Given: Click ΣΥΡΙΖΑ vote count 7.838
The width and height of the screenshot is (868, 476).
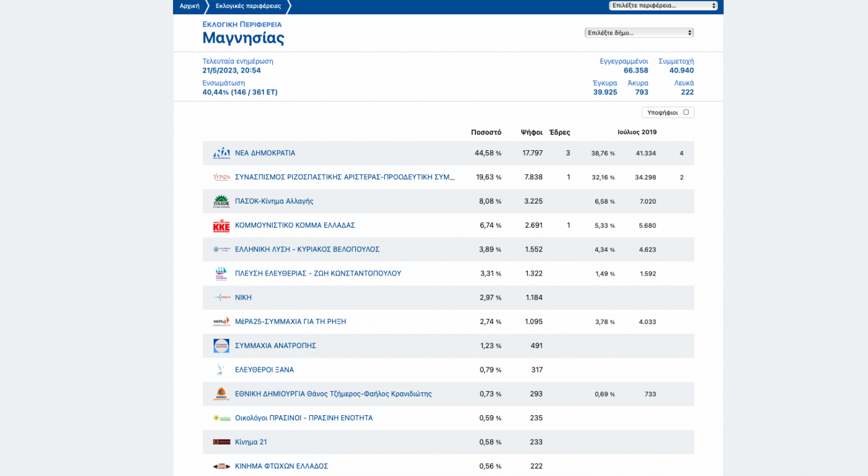Looking at the screenshot, I should [x=533, y=177].
